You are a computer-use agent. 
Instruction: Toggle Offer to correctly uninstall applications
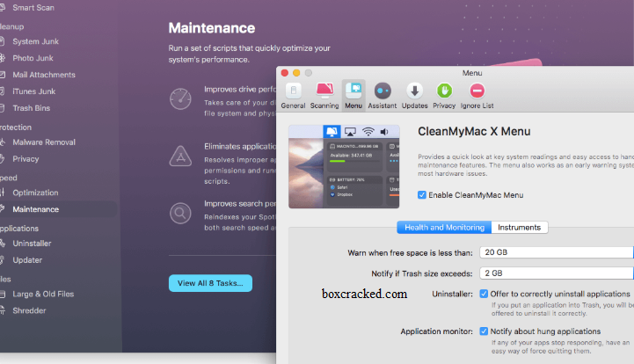484,294
